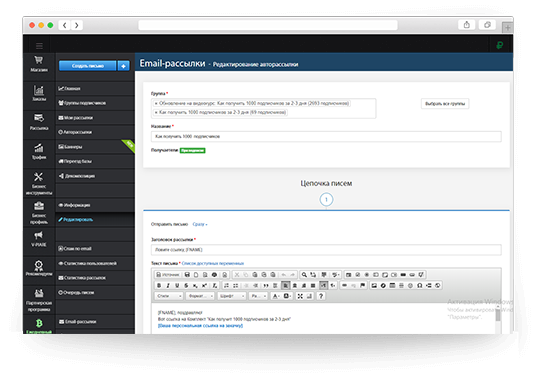Insert a special character with the Omega icon

click(x=419, y=285)
